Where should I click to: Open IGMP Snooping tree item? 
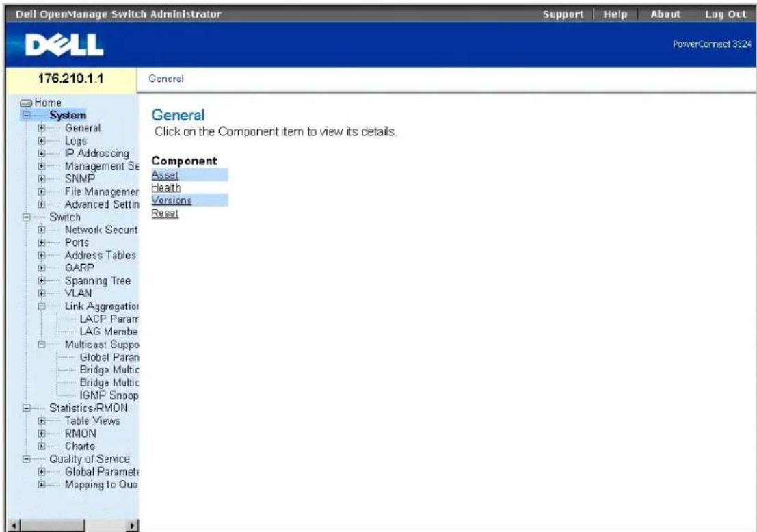coord(109,395)
